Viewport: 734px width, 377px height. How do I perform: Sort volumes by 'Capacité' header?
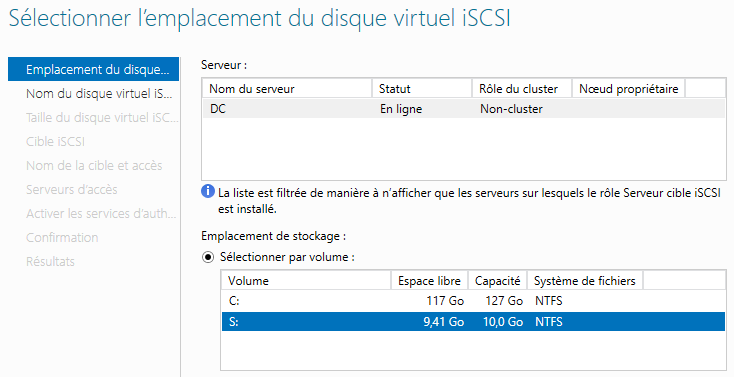click(498, 281)
